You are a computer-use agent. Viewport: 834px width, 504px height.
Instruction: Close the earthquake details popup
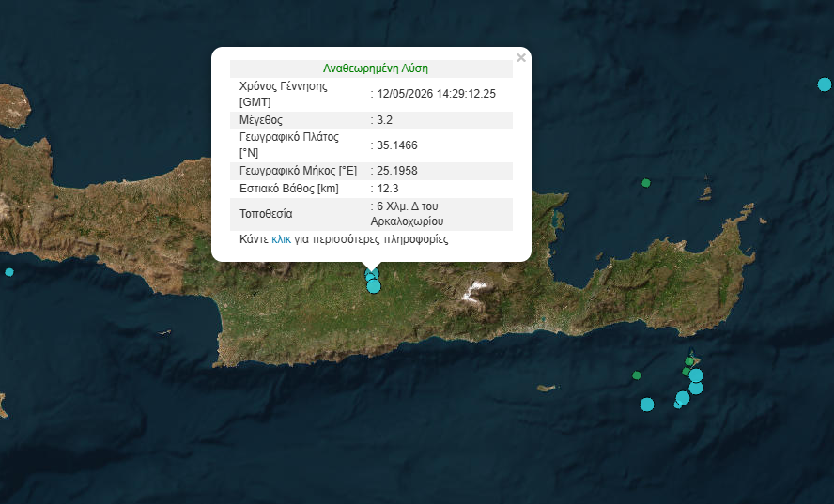[x=521, y=58]
